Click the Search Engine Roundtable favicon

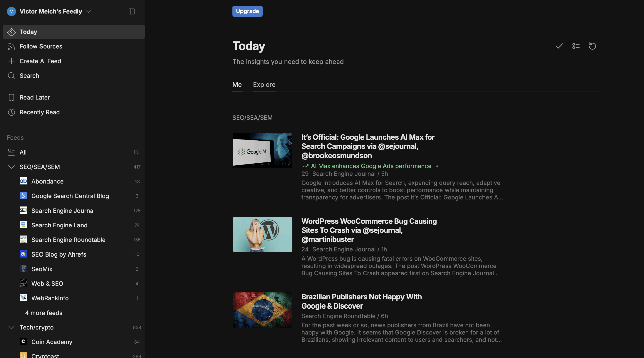tap(23, 239)
